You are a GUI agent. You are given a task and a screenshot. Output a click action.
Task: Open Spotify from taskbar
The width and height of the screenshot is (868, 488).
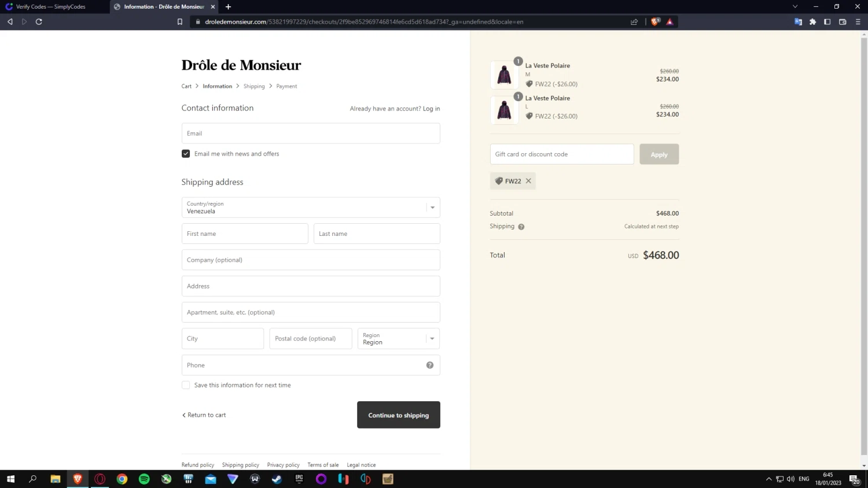[x=144, y=479]
